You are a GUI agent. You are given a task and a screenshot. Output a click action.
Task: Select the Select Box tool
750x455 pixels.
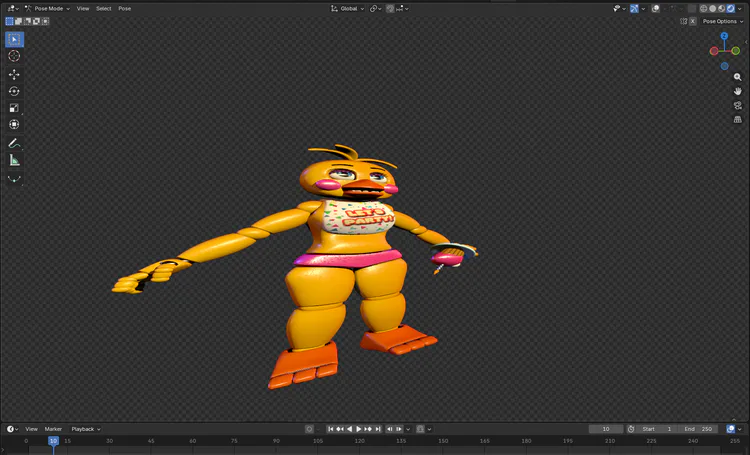click(x=14, y=39)
